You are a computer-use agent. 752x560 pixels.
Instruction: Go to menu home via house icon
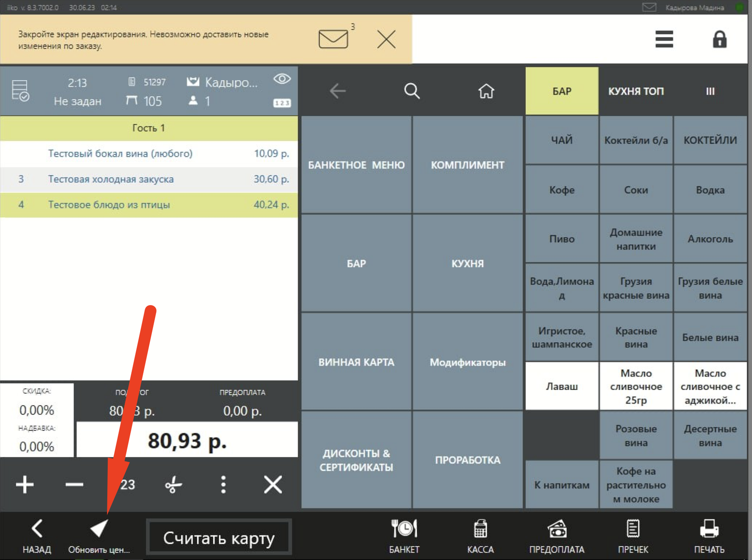pos(486,91)
